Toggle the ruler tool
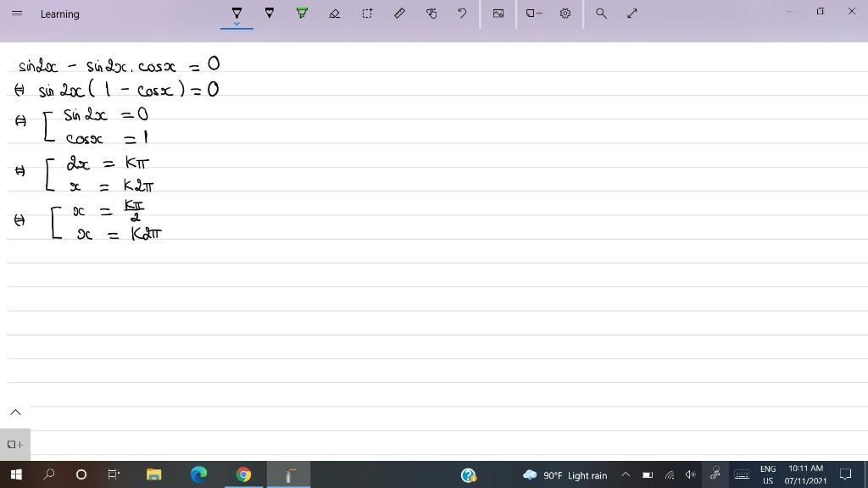Image resolution: width=868 pixels, height=488 pixels. pyautogui.click(x=399, y=14)
